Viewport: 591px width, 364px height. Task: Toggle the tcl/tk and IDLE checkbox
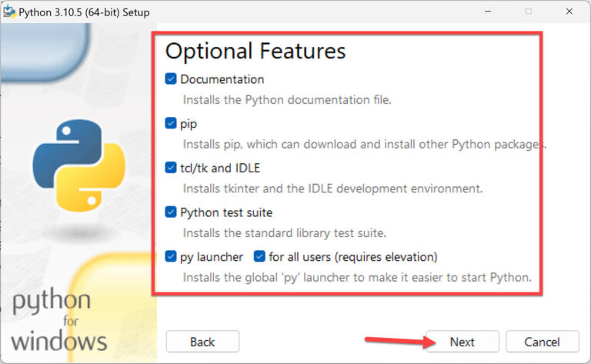pyautogui.click(x=171, y=168)
